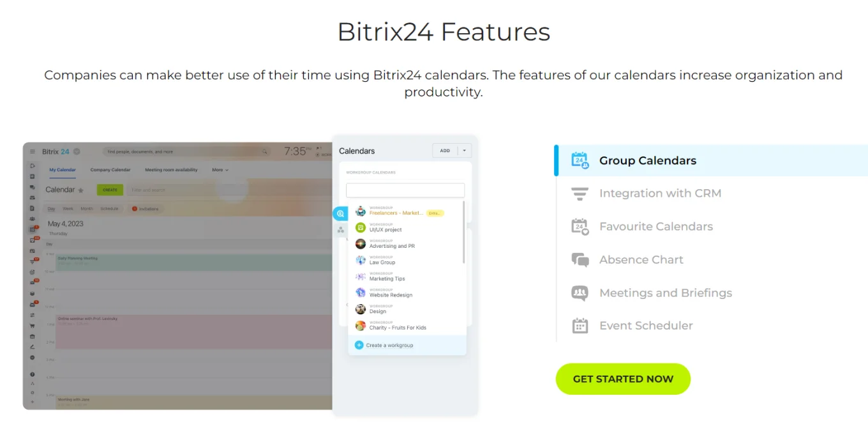Open the Meetings and Briefings icon

click(x=580, y=293)
